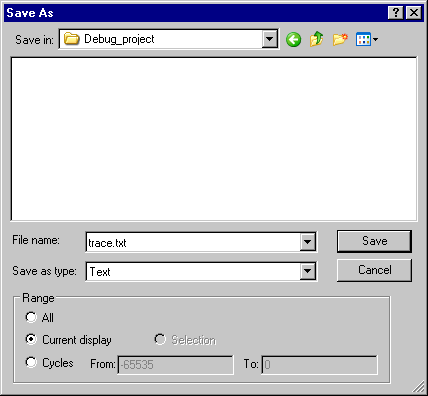Select the Current display range option
Image resolution: width=428 pixels, height=396 pixels.
click(31, 339)
